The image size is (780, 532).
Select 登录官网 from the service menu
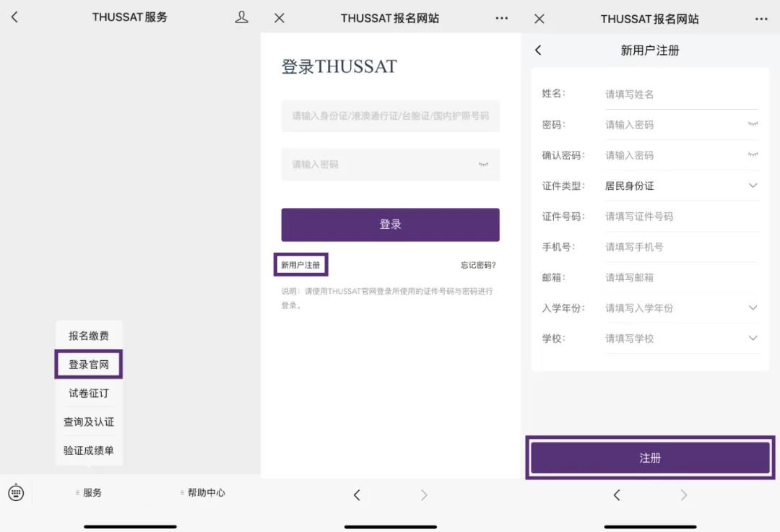coord(89,365)
